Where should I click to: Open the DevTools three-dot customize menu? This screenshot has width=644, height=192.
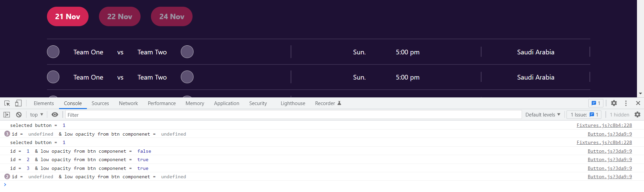coord(626,103)
